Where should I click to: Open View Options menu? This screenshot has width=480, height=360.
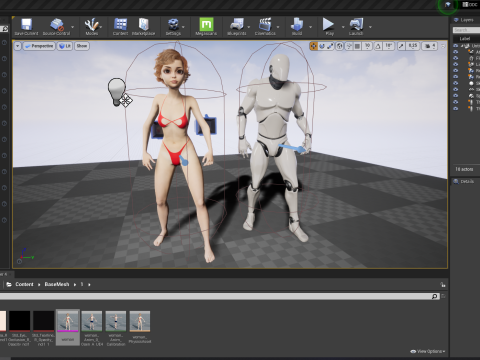[x=428, y=351]
